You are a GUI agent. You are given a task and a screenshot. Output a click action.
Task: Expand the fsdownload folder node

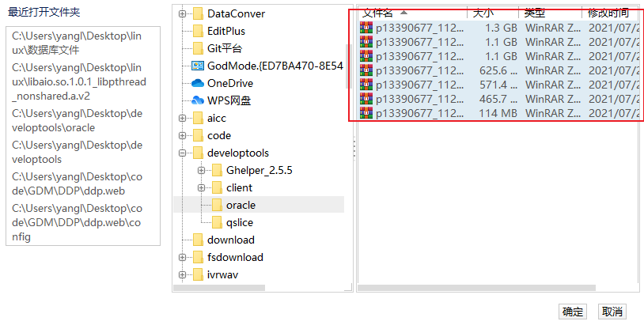(183, 257)
